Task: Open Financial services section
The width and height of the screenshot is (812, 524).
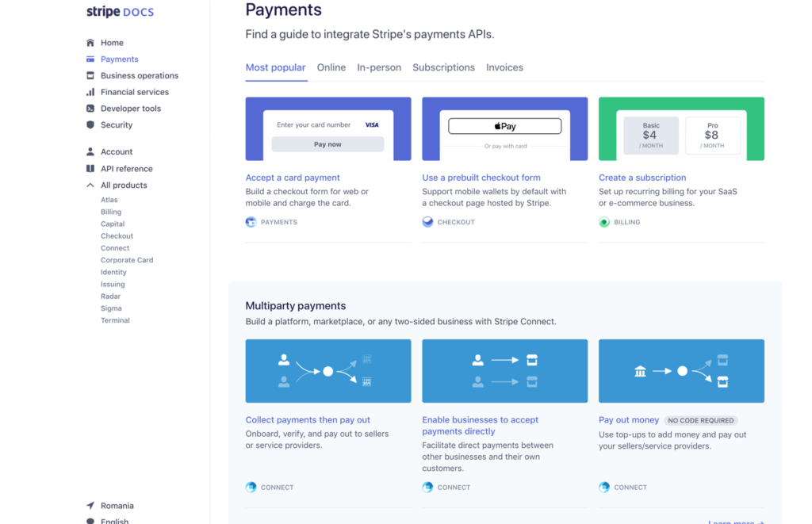Action: point(135,92)
